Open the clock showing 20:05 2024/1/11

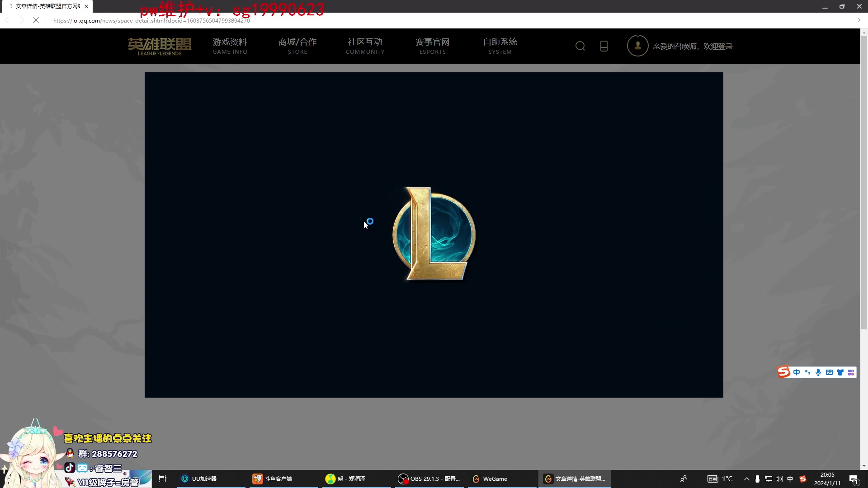(827, 479)
